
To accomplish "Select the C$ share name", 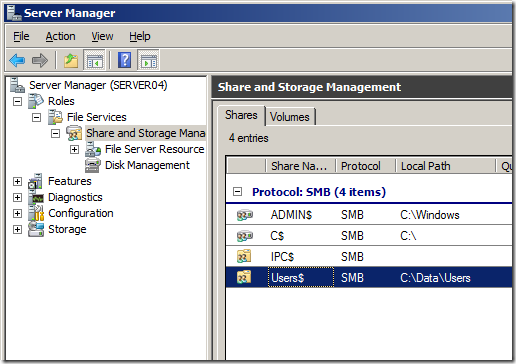I will click(277, 236).
